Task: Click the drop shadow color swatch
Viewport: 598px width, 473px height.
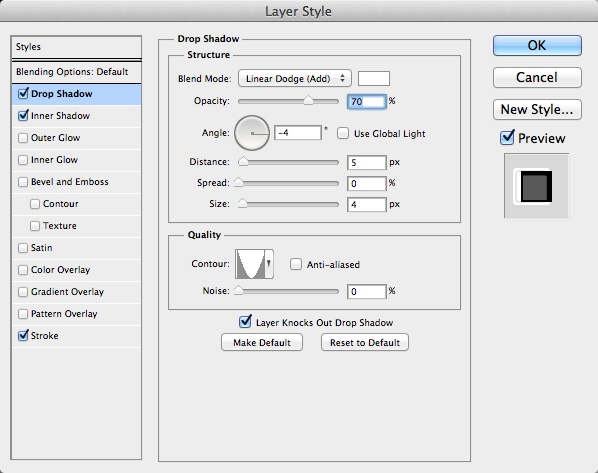Action: (374, 79)
